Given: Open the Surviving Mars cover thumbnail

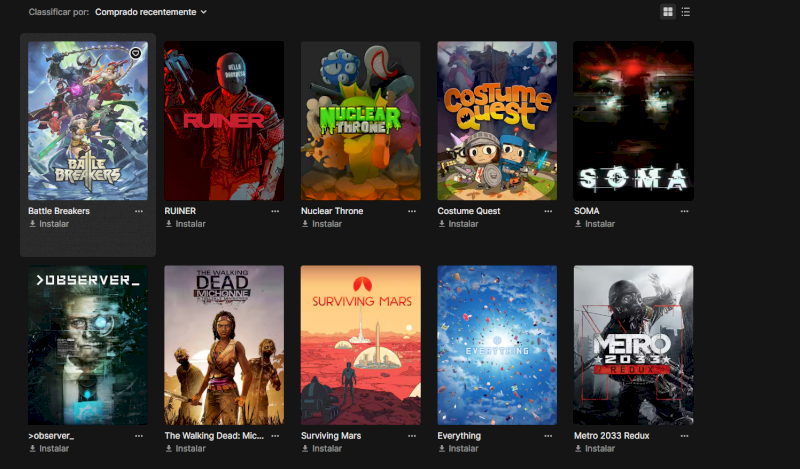Looking at the screenshot, I should tap(361, 345).
